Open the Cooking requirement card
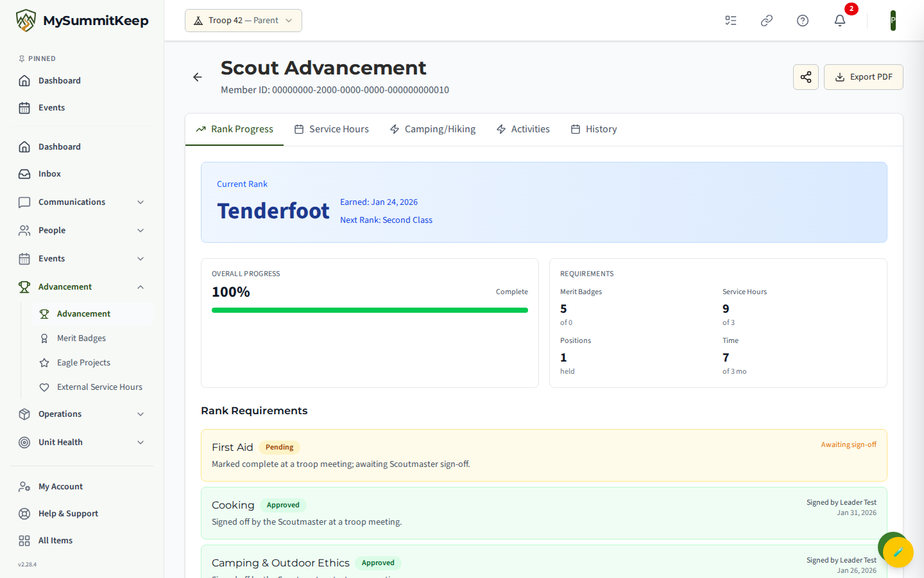 point(544,513)
